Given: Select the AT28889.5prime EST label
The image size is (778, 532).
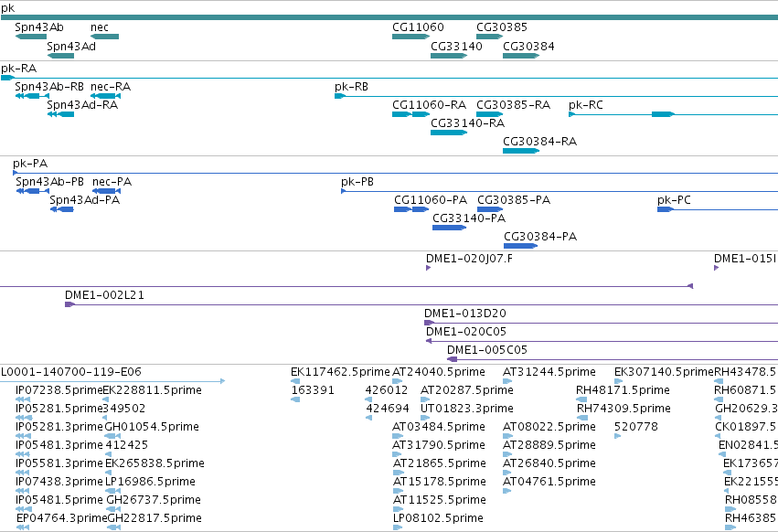Looking at the screenshot, I should (549, 446).
